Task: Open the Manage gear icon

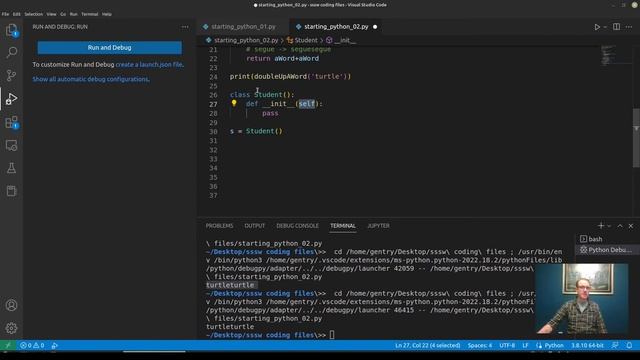Action: 11,328
